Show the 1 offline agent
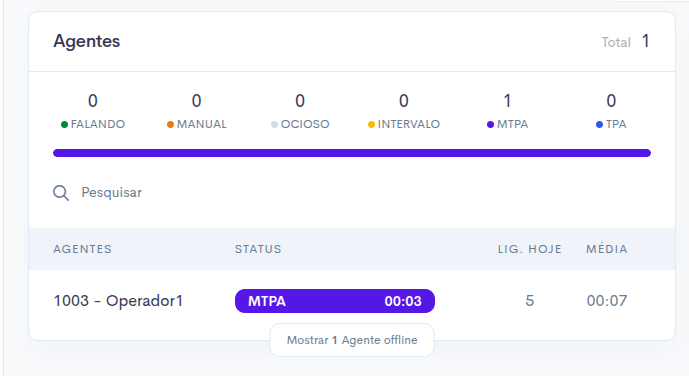 (352, 340)
